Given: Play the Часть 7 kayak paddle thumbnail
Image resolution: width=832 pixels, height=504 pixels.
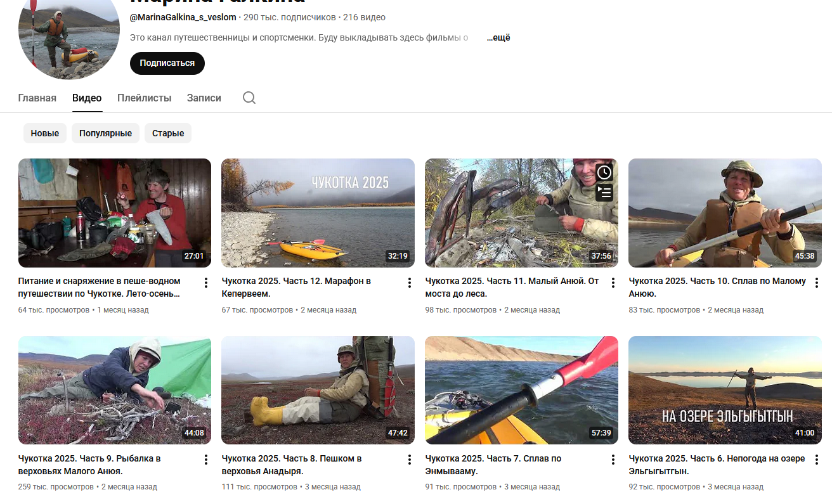Looking at the screenshot, I should 521,391.
